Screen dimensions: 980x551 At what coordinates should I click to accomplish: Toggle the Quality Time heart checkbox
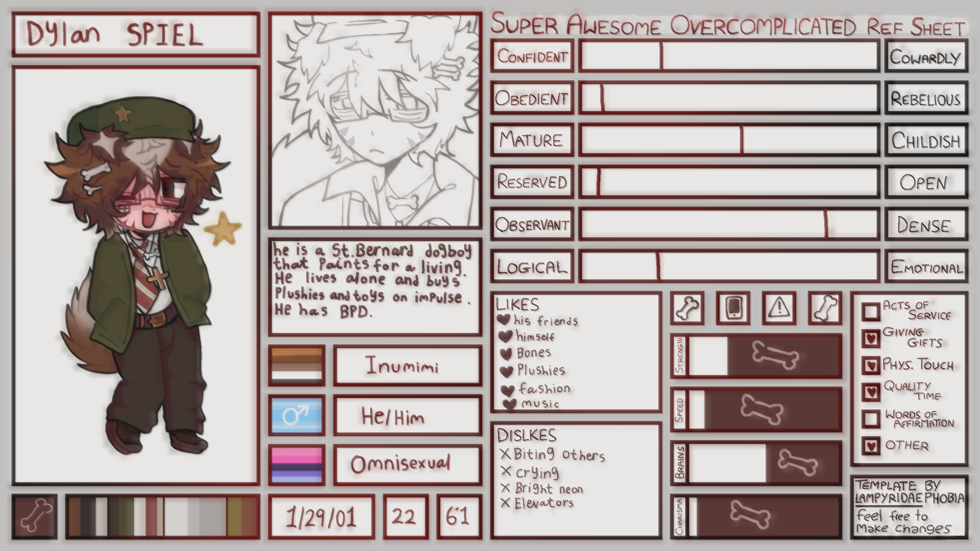(871, 392)
